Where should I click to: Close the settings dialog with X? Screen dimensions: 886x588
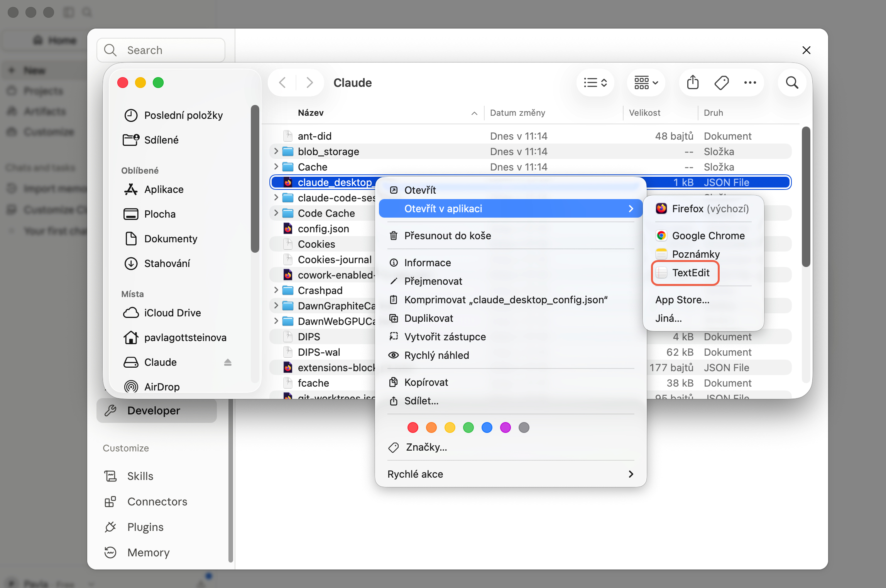807,50
